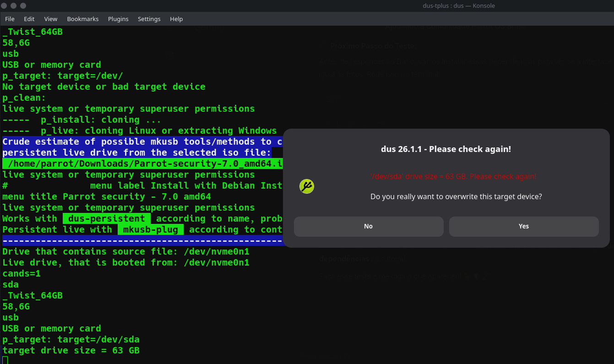Click the green-highlighted Parrot-security iso path
The height and width of the screenshot is (364, 614).
coord(143,163)
